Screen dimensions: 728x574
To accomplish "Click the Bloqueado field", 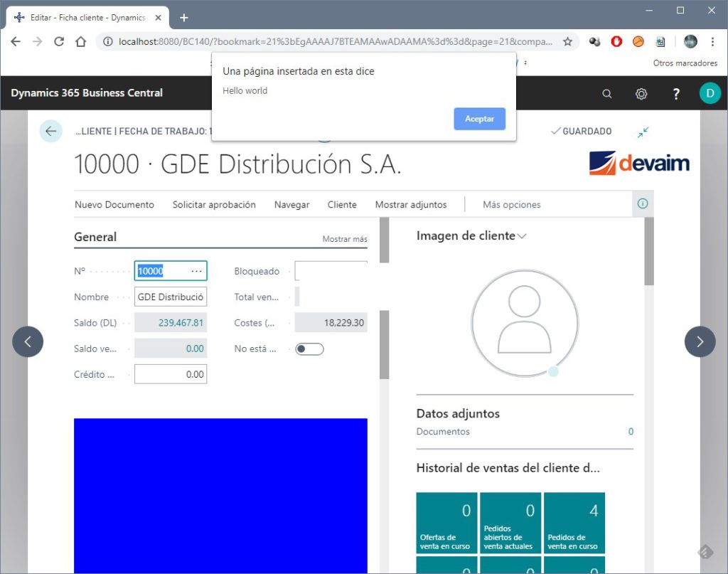I will pyautogui.click(x=331, y=271).
